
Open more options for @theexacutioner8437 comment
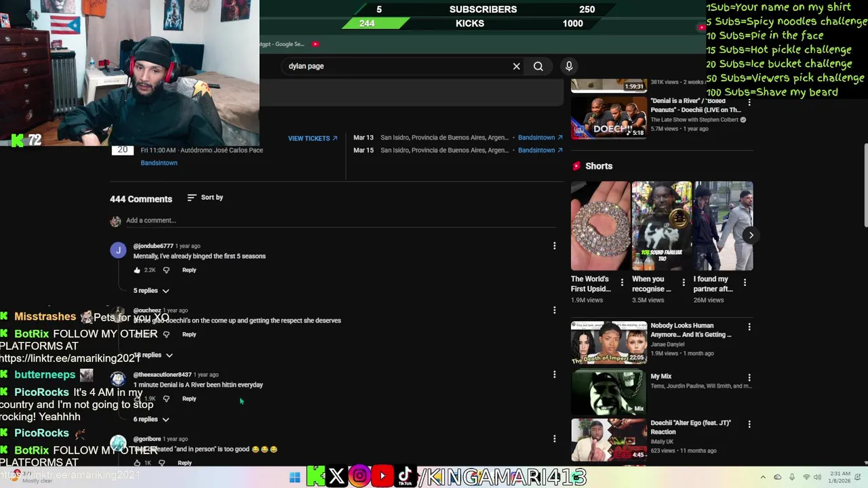coord(554,375)
